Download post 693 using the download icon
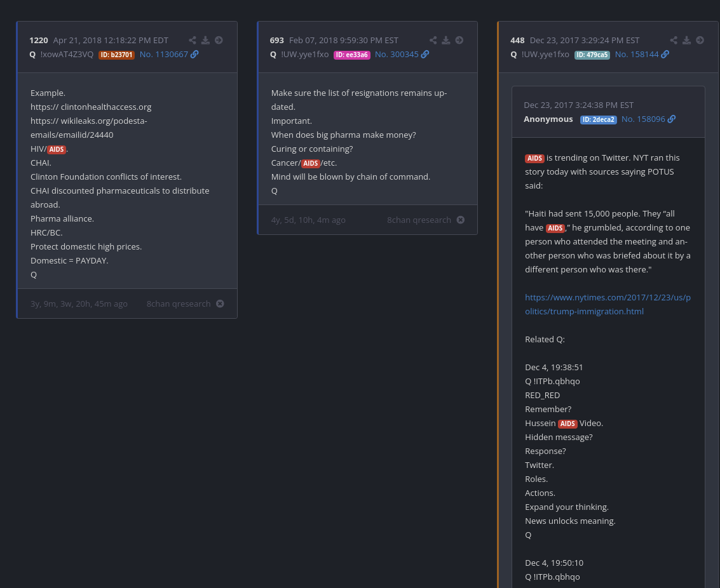This screenshot has height=588, width=720. [446, 41]
